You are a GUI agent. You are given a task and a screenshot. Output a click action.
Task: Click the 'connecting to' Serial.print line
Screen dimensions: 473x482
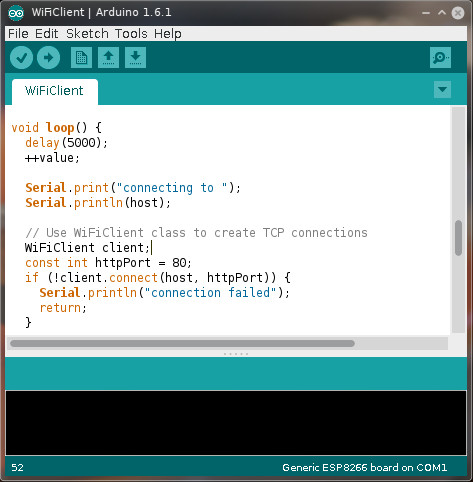tap(133, 188)
